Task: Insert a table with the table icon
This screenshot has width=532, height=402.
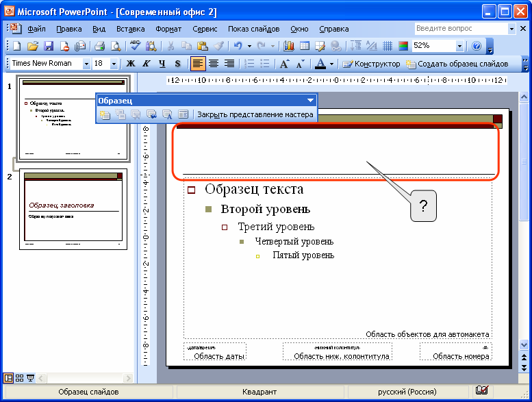Action: [305, 46]
